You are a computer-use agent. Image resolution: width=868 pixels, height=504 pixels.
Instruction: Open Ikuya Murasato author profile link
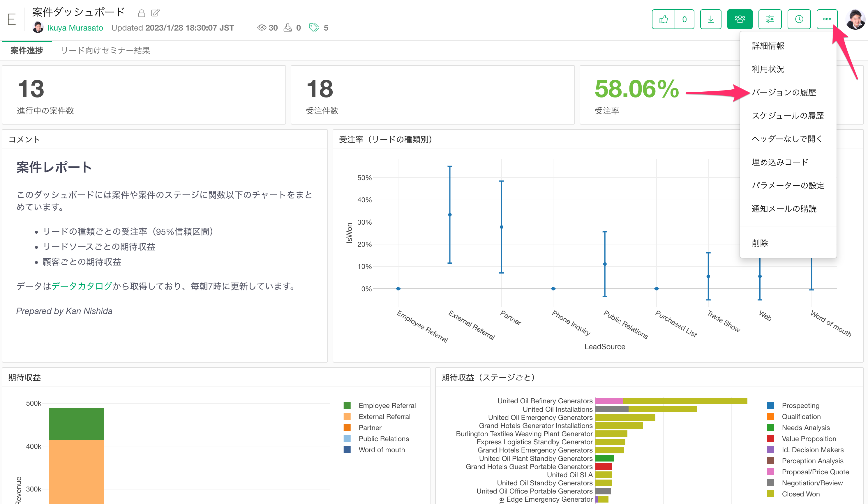coord(75,28)
